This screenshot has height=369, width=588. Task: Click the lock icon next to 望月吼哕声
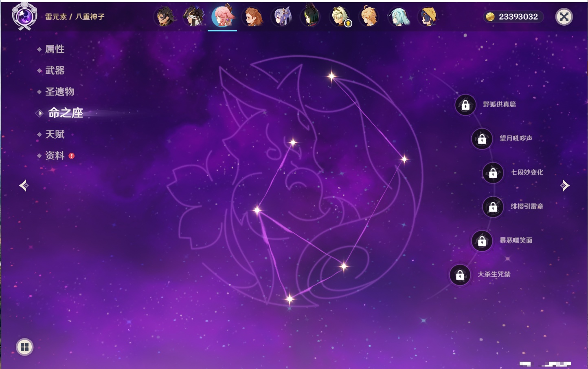point(482,139)
